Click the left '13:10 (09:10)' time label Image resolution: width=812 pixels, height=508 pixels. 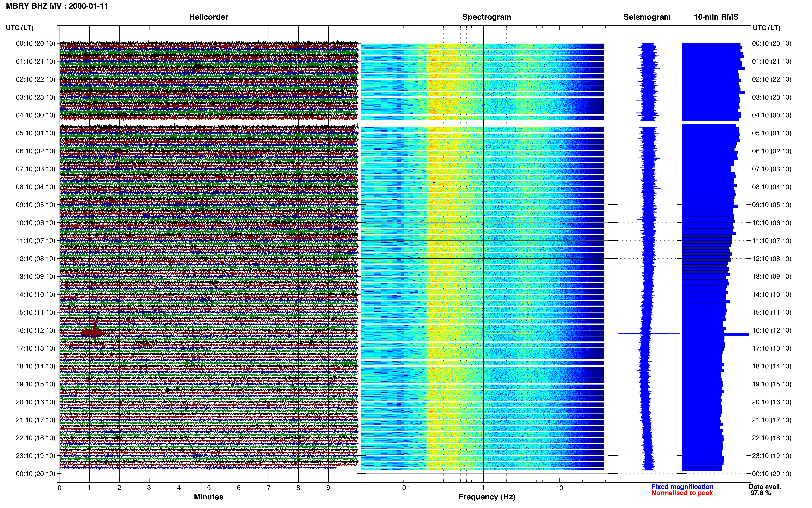[x=36, y=277]
